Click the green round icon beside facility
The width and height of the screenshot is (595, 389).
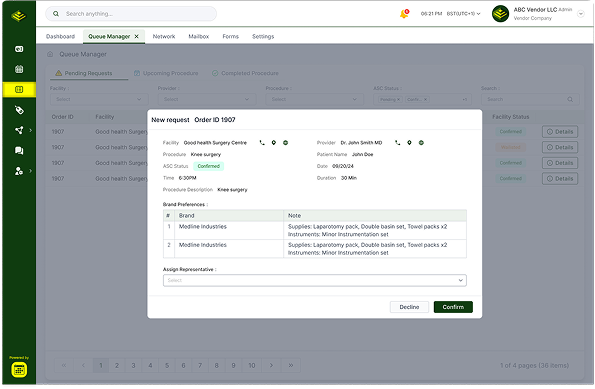tap(285, 143)
